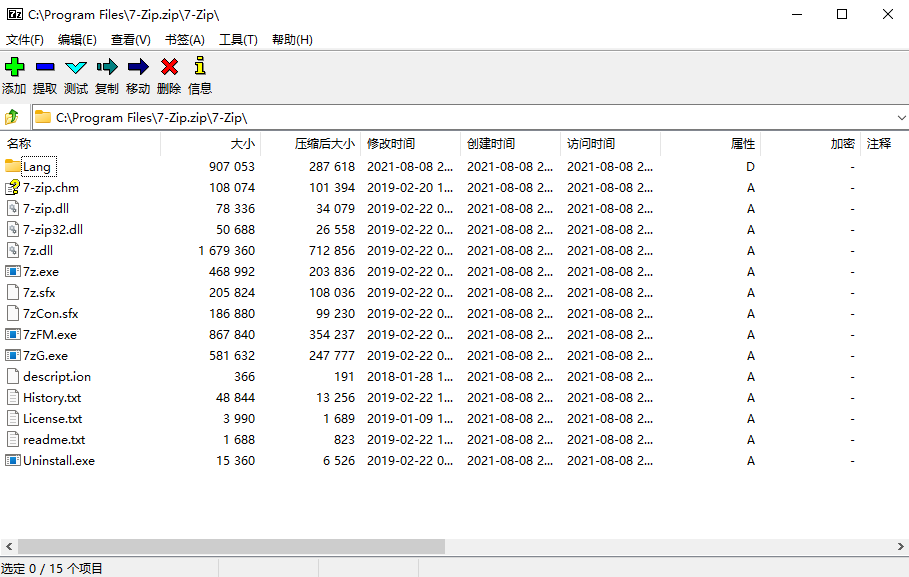The height and width of the screenshot is (577, 909).
Task: Click the 7-zip.chm help file icon
Action: [x=13, y=187]
